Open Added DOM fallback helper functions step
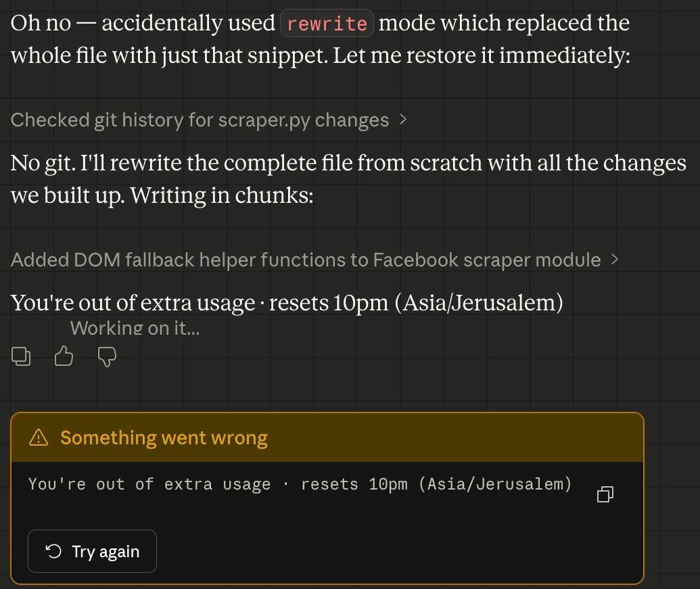This screenshot has width=700, height=589. 306,260
